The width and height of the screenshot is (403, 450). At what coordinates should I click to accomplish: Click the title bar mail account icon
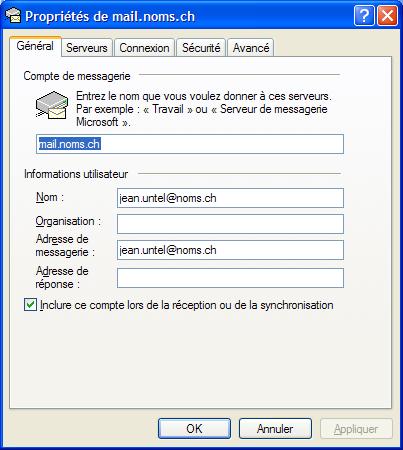coord(14,15)
